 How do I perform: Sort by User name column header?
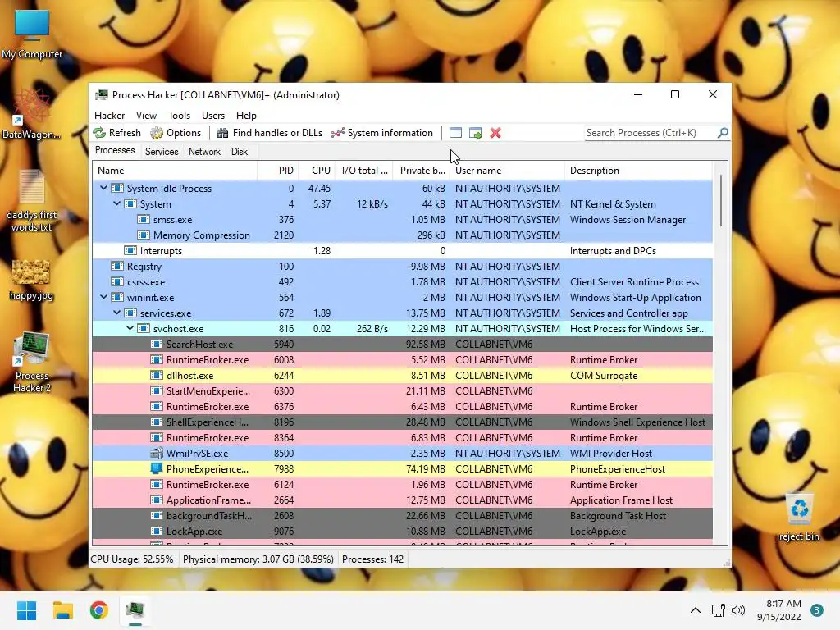tap(507, 171)
